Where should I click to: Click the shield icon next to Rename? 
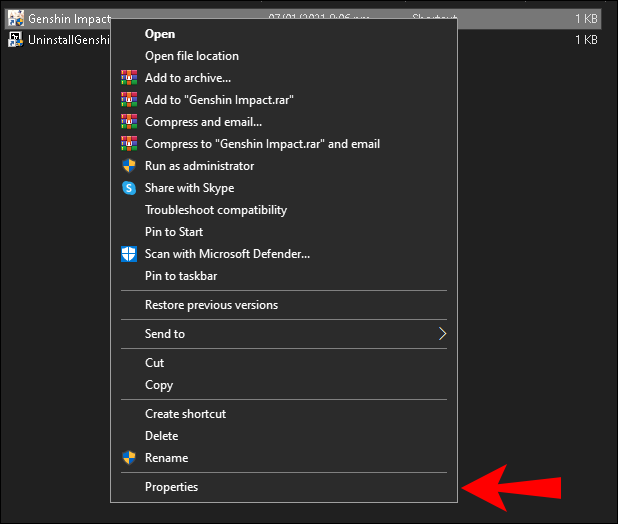(128, 458)
